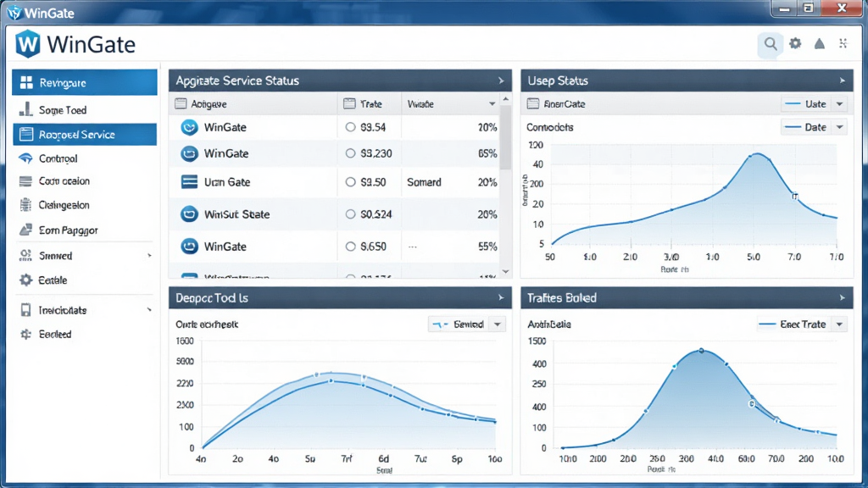Expand the Deapoc Tod ls panel arrow
Image resolution: width=868 pixels, height=488 pixels.
click(501, 297)
